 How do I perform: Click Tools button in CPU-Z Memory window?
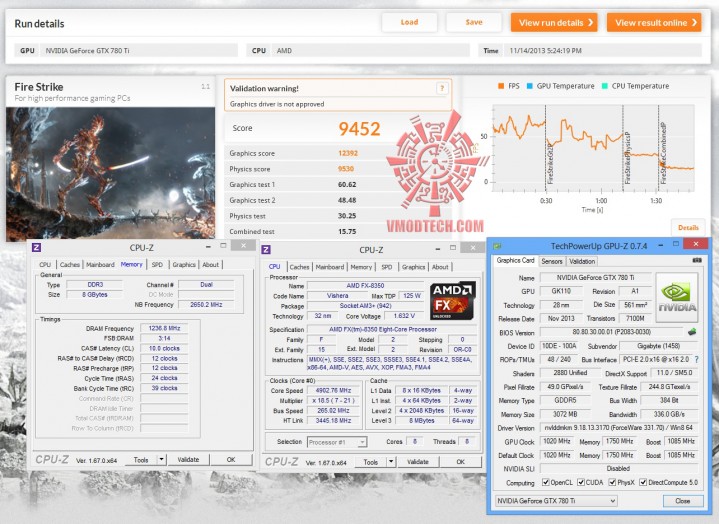[x=141, y=459]
